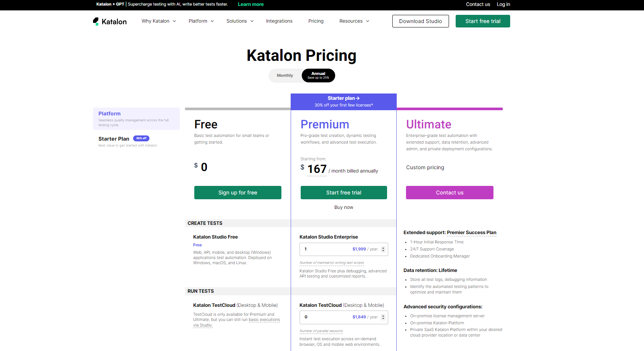This screenshot has height=351, width=644.
Task: Click '24/7 Support Coverage' bullet
Action: coord(432,249)
